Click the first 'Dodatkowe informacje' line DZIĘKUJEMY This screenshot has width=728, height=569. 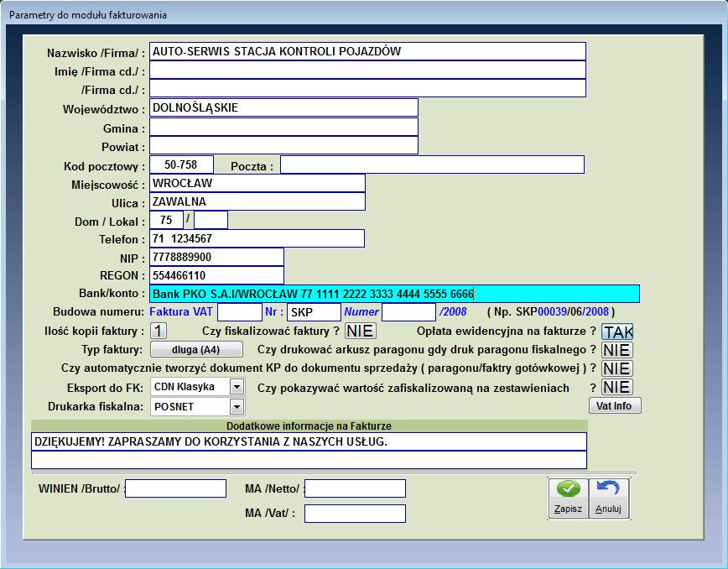tap(309, 441)
